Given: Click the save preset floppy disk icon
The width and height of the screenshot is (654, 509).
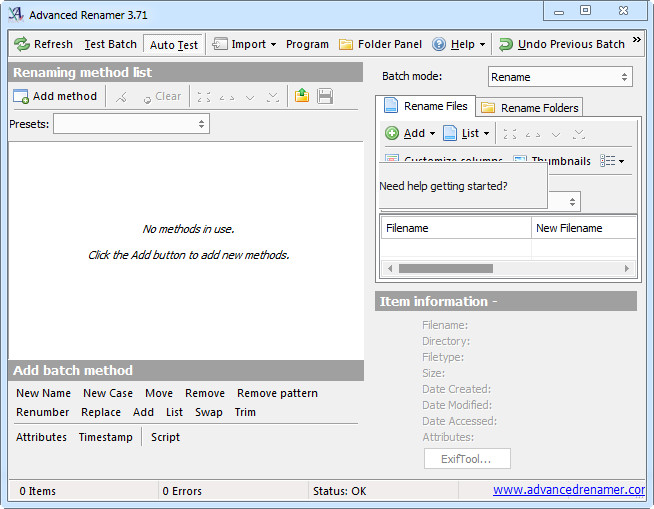Looking at the screenshot, I should click(325, 96).
